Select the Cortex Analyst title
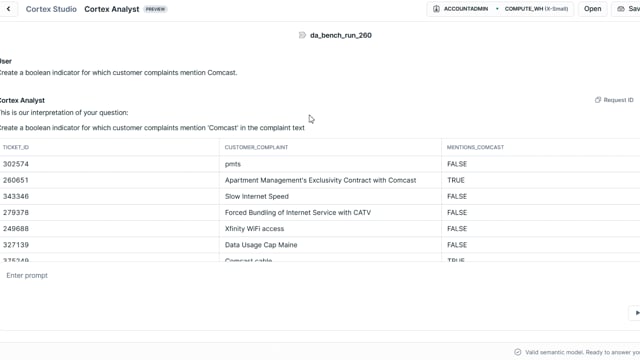640x360 pixels. (111, 9)
